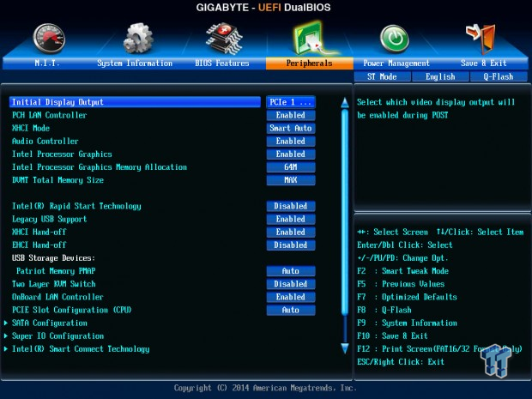Click the scrollbar down arrow
This screenshot has width=532, height=399.
click(x=345, y=348)
